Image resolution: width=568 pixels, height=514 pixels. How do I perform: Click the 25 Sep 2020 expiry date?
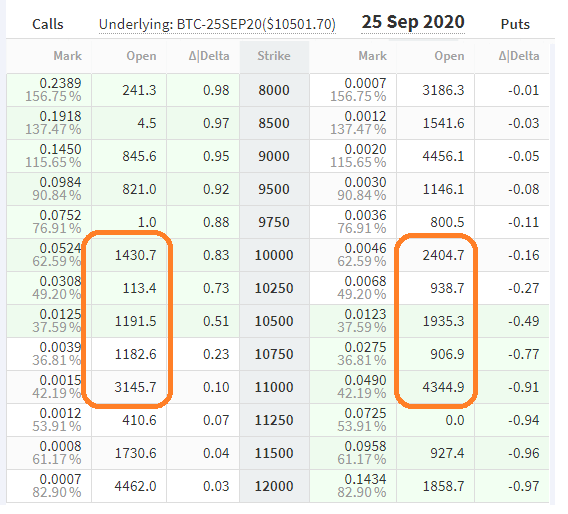(413, 22)
